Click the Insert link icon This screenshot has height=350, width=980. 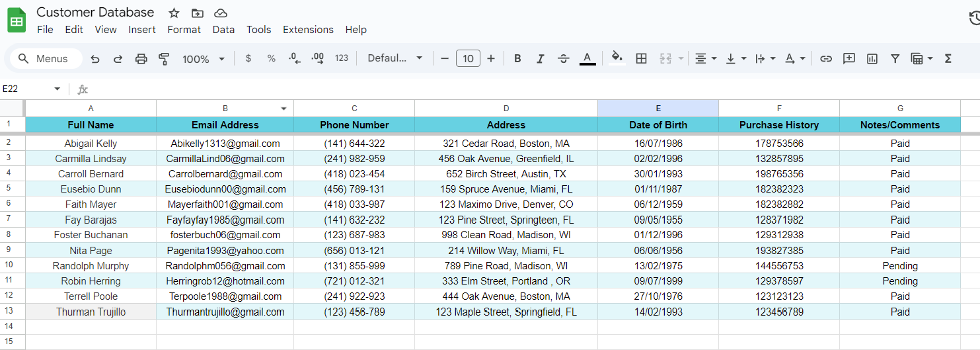(825, 59)
